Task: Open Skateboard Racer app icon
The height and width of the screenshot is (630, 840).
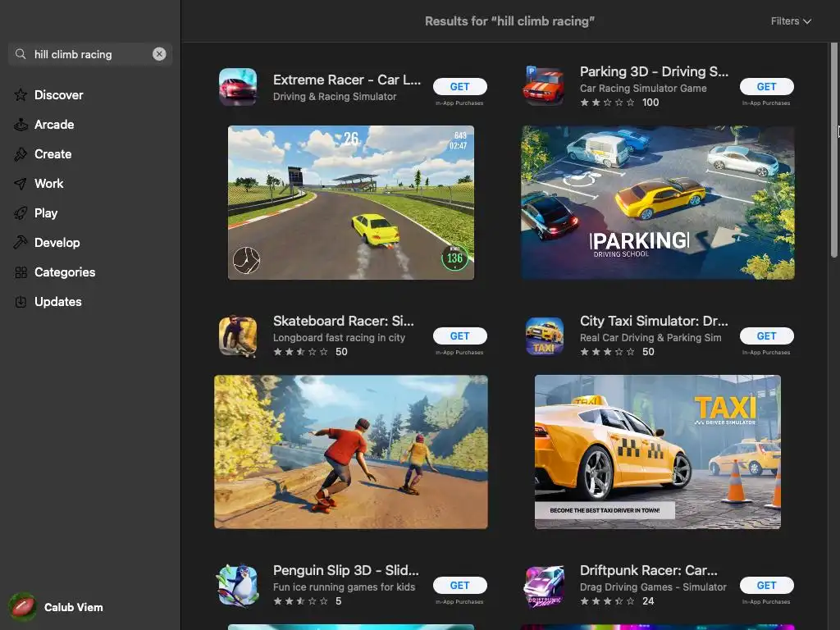Action: 238,336
